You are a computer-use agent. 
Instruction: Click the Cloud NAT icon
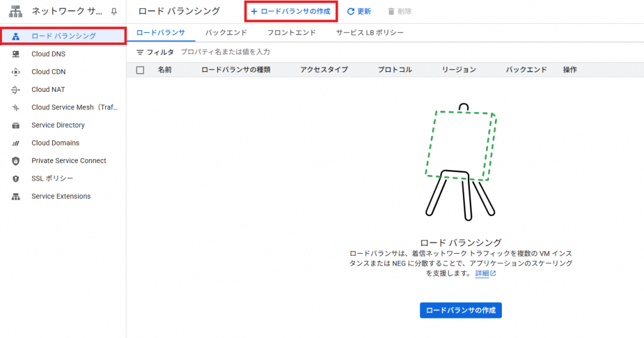pos(16,89)
